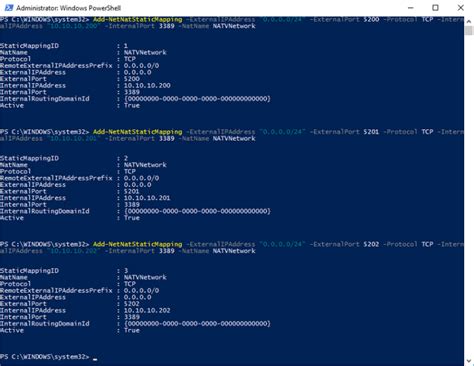Click ExternalPort value 5201 in output
Screen dimensions: 474x366
(x=132, y=191)
